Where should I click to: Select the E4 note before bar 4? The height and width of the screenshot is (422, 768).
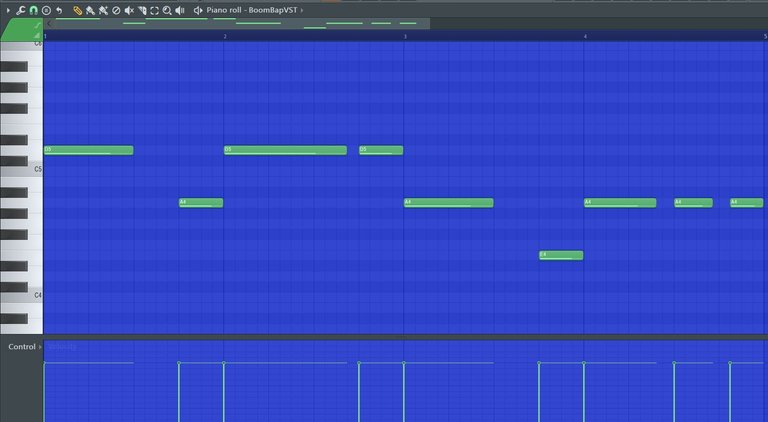[561, 255]
